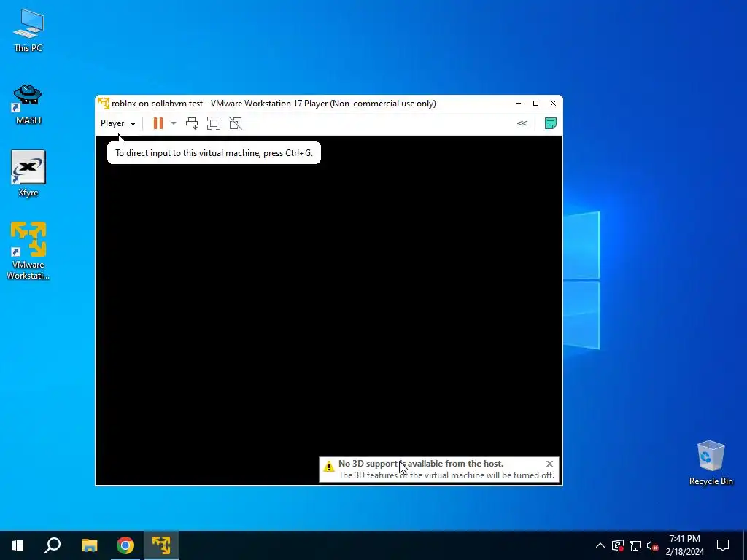Select the This PC desktop icon
747x560 pixels.
pyautogui.click(x=28, y=31)
